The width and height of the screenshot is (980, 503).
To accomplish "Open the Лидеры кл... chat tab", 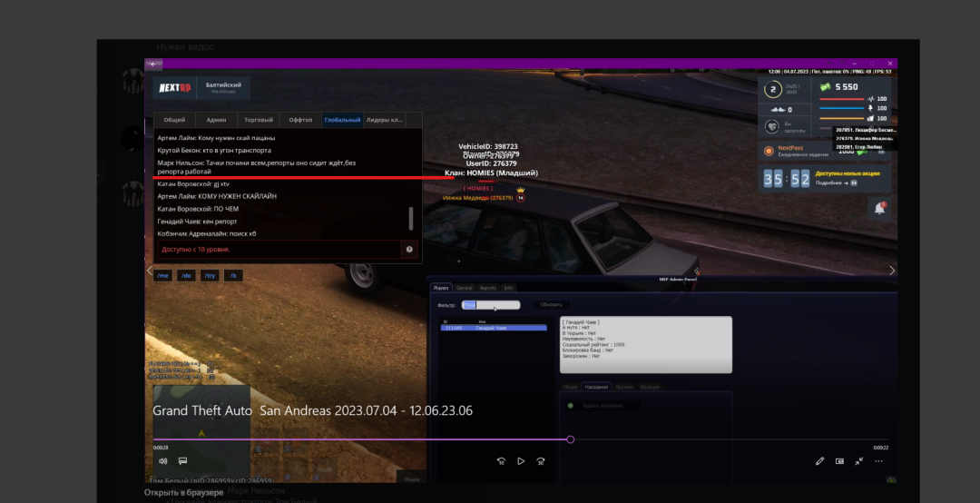I will [x=385, y=120].
